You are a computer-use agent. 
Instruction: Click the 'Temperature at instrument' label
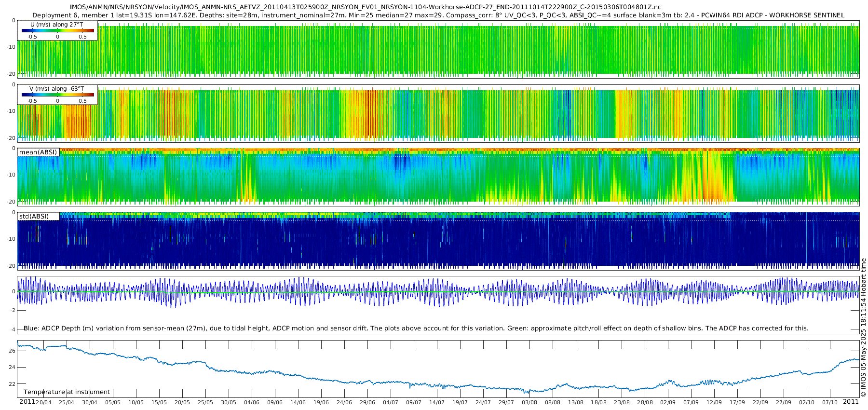tap(67, 392)
